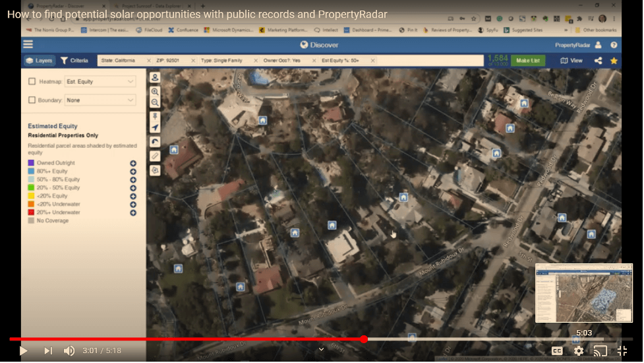The height and width of the screenshot is (363, 644).
Task: Open the Chrome three-dot menu
Action: [x=614, y=18]
